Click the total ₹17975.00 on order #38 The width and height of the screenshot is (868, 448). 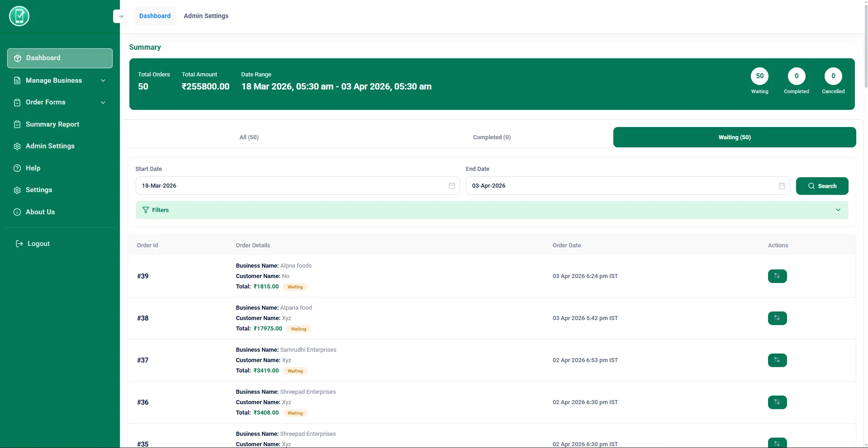[268, 329]
